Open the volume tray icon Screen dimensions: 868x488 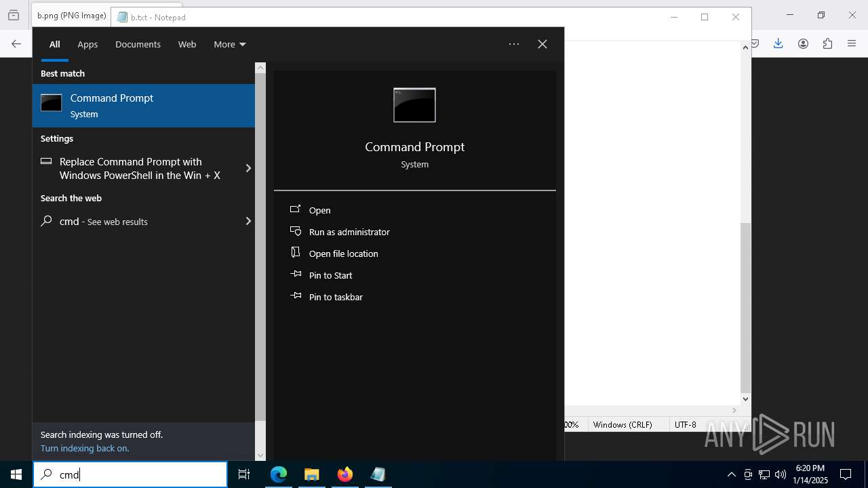point(780,474)
